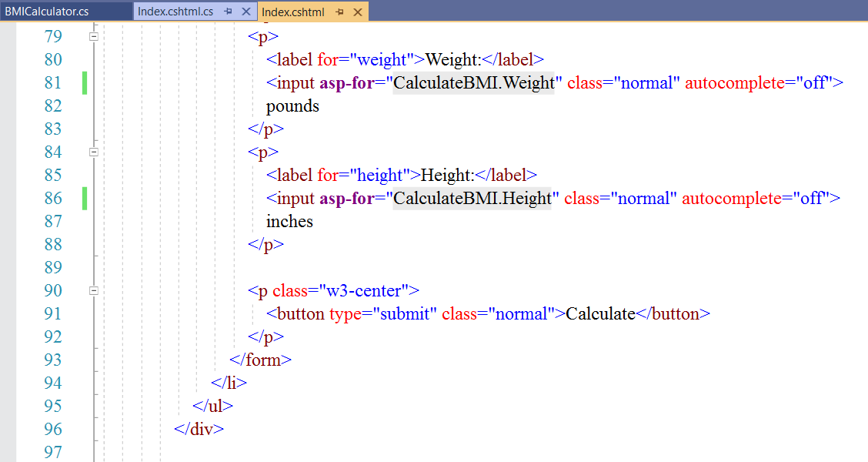The image size is (868, 462).
Task: Click line number 96
Action: coord(53,430)
